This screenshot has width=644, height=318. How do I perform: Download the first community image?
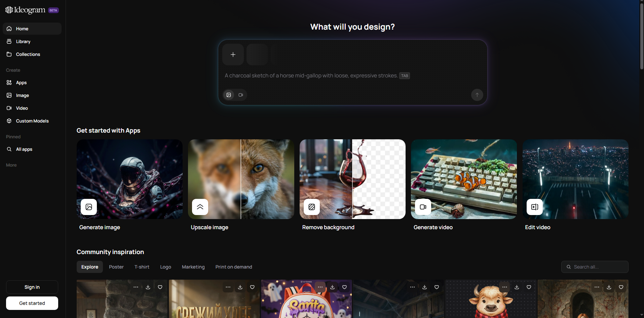click(x=148, y=287)
